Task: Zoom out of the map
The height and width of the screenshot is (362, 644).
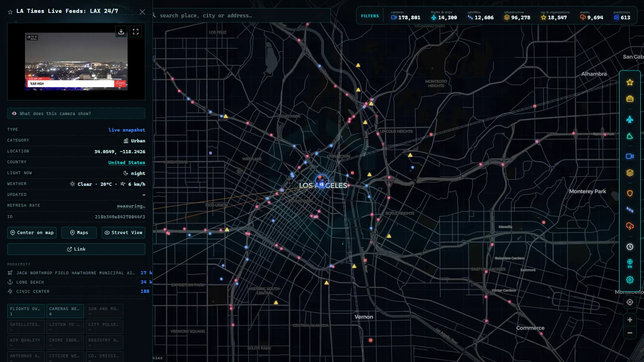Action: pos(630,333)
